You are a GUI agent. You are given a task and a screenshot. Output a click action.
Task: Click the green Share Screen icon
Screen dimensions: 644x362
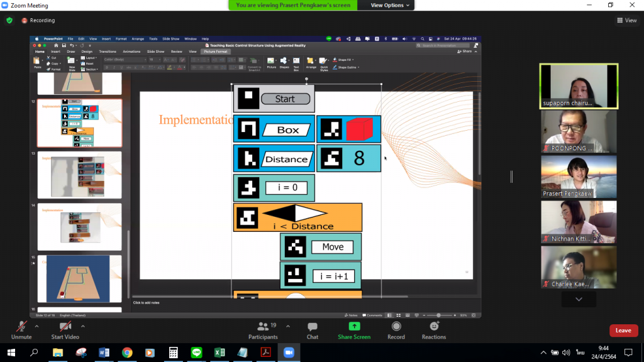pyautogui.click(x=354, y=326)
